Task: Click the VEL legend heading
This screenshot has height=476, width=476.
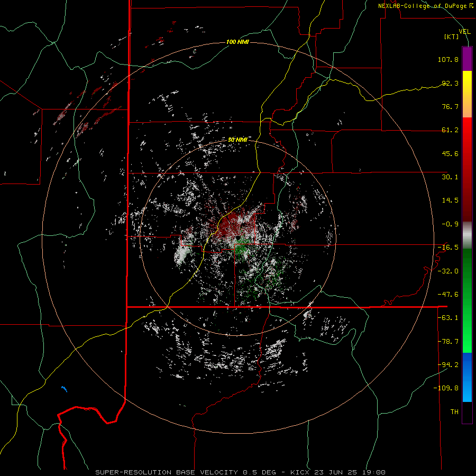Action: 465,32
